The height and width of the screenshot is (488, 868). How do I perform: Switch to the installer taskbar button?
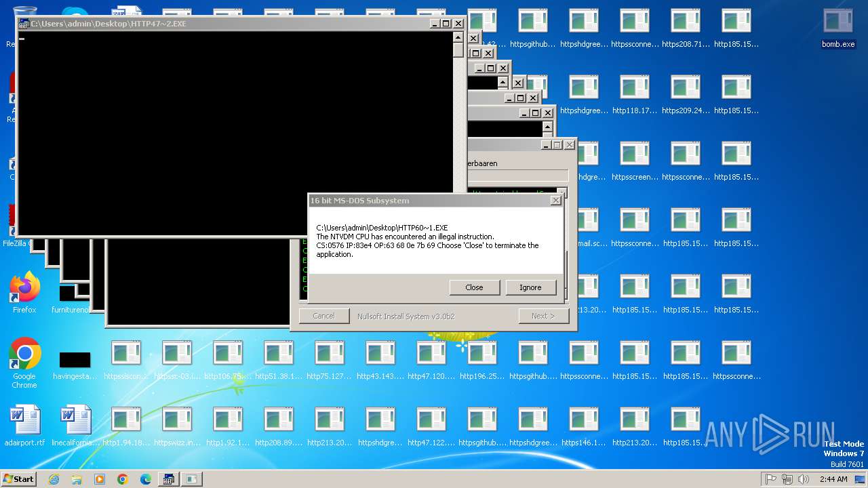click(192, 479)
